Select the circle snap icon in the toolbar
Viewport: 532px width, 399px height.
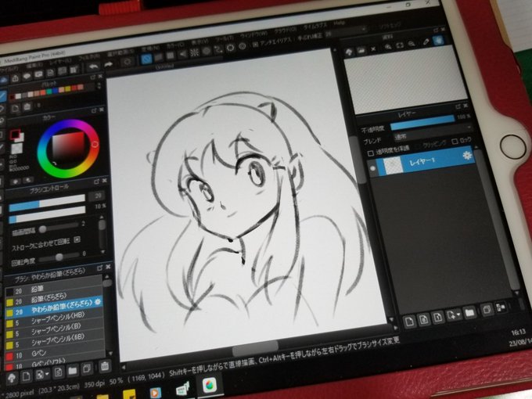click(207, 51)
